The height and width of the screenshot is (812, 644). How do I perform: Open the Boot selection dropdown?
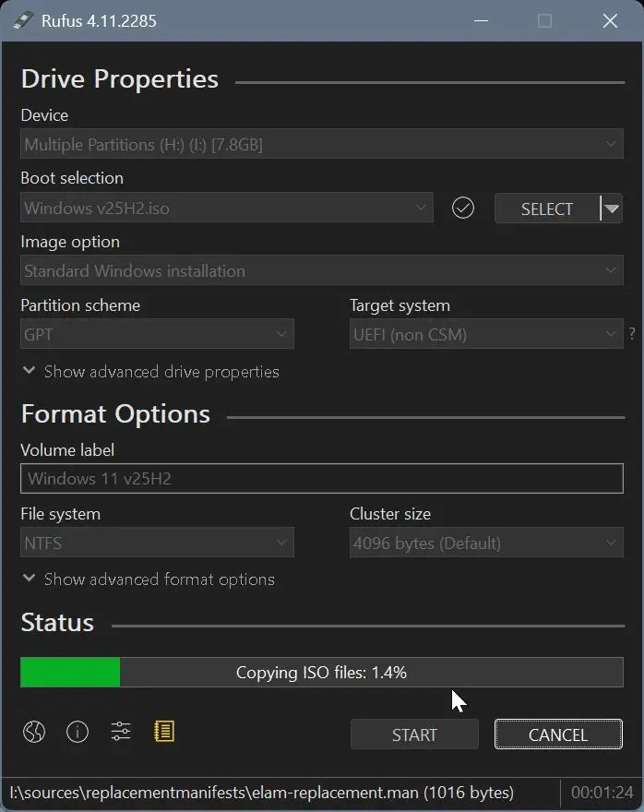tap(226, 209)
